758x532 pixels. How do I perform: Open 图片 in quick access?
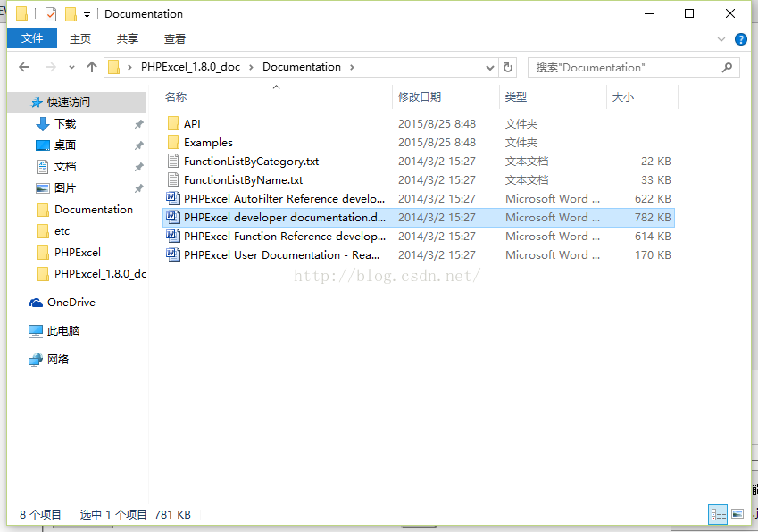pyautogui.click(x=65, y=188)
